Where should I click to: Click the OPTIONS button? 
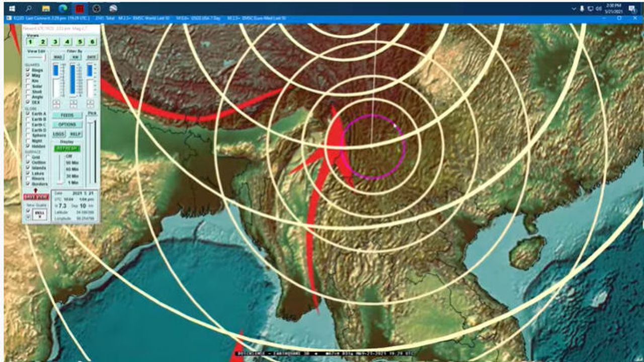pos(67,125)
